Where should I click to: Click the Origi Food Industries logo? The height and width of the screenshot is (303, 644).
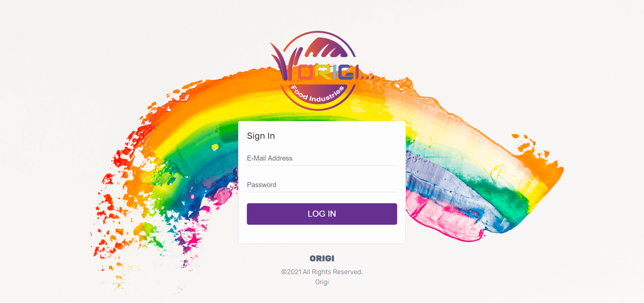(x=318, y=71)
